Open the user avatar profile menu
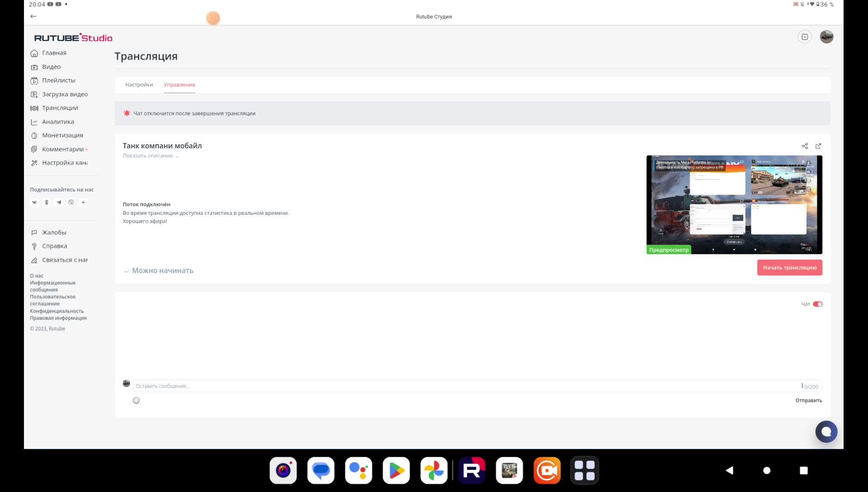This screenshot has width=868, height=492. 826,37
